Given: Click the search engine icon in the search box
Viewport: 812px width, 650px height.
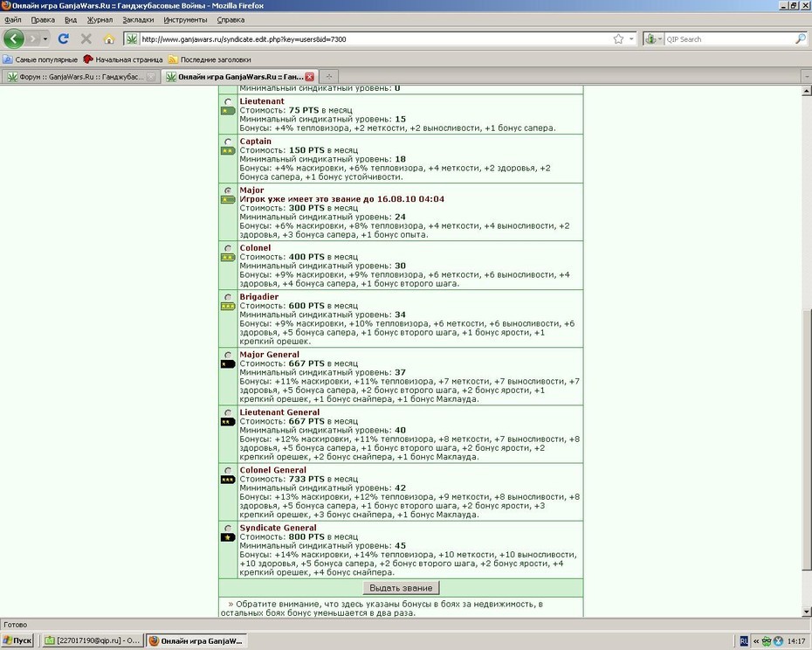Looking at the screenshot, I should coord(651,38).
